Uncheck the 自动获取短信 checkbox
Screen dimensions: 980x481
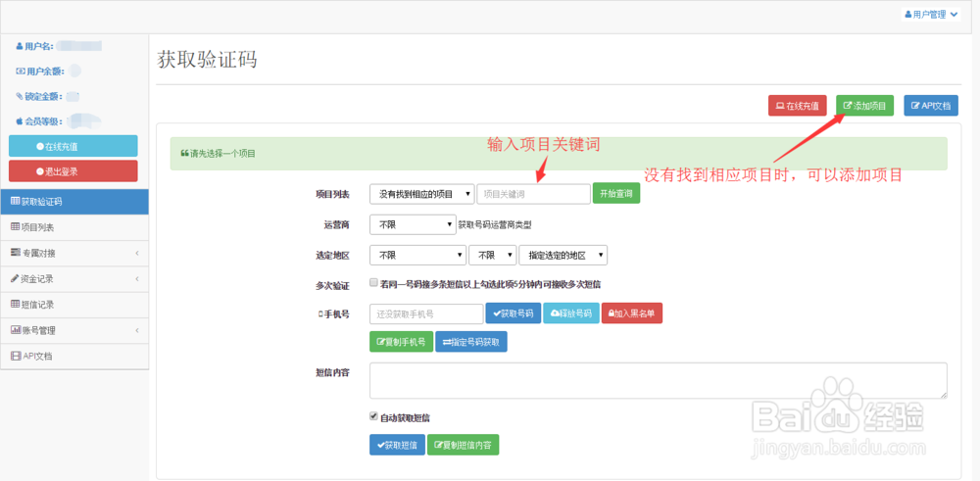click(373, 415)
